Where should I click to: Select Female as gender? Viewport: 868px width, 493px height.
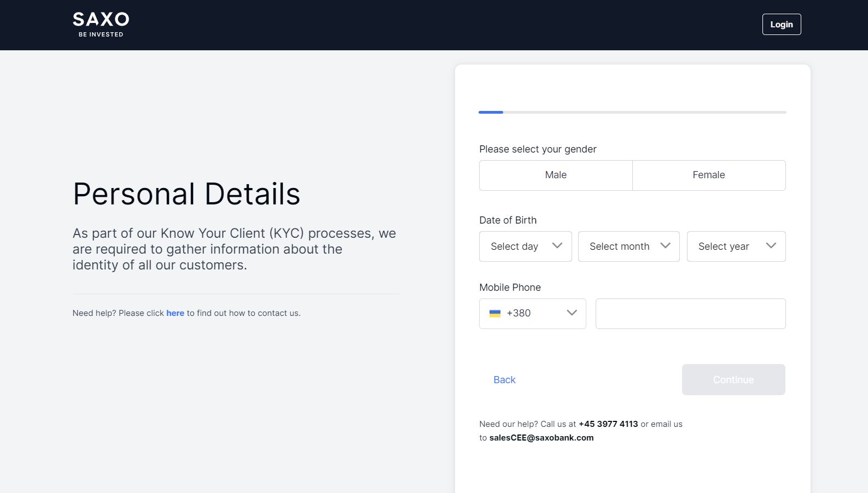[x=709, y=175]
